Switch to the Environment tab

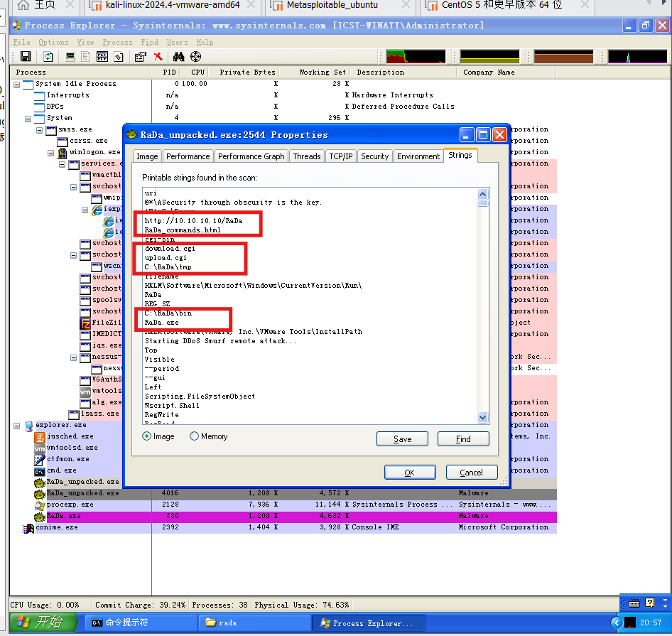pos(418,156)
